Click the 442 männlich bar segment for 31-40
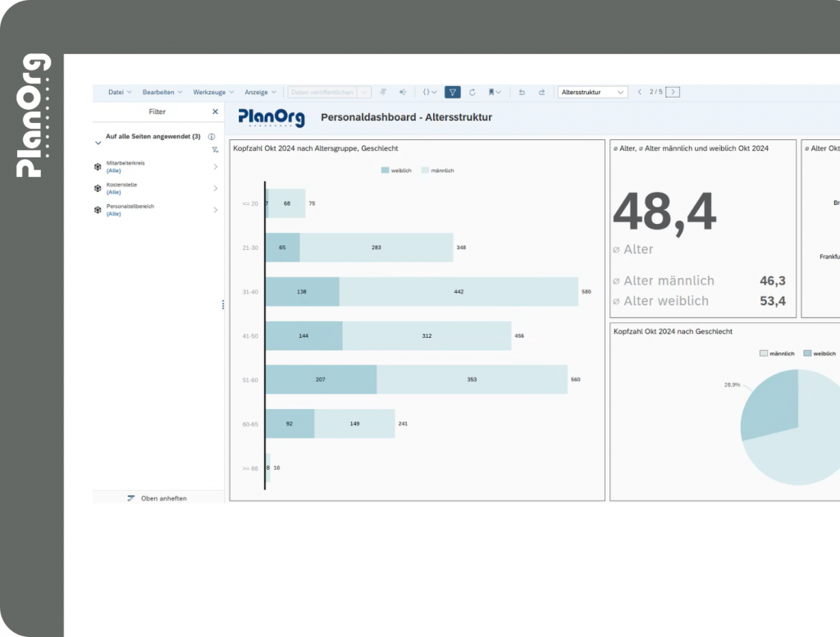Image resolution: width=840 pixels, height=637 pixels. coord(458,292)
